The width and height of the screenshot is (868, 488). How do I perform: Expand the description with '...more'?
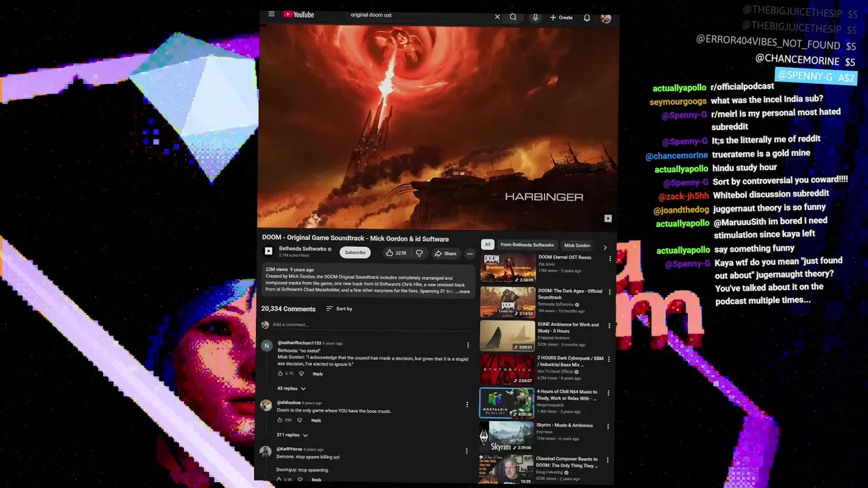pos(462,291)
